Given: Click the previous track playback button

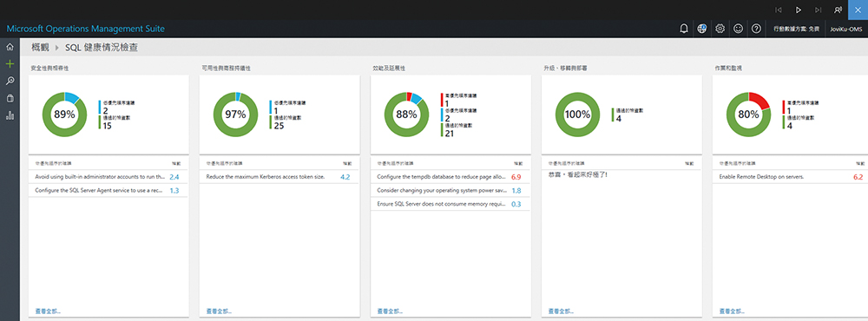Looking at the screenshot, I should (779, 10).
